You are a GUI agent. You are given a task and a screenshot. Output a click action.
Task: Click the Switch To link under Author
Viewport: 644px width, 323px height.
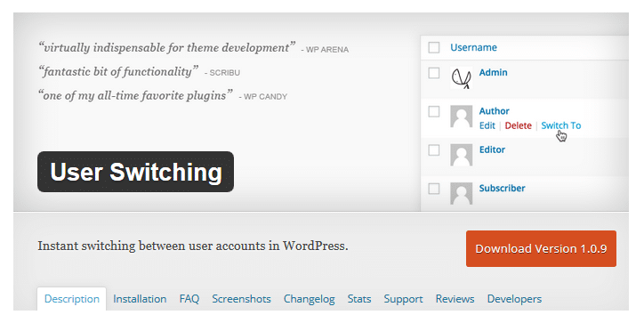[561, 125]
